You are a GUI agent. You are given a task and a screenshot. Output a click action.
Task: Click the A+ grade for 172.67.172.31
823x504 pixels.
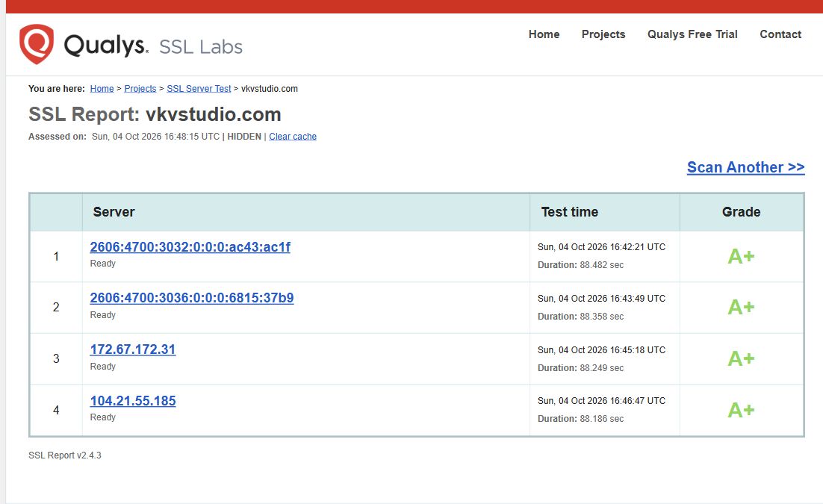pos(741,358)
